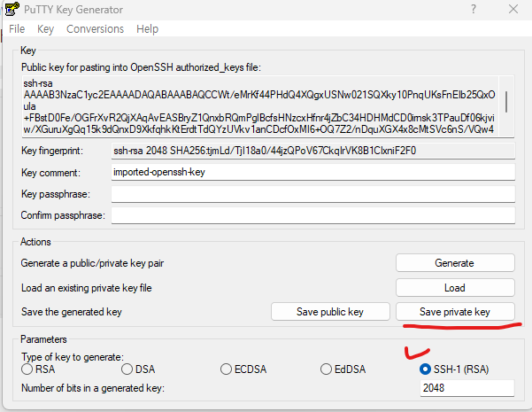532x412 pixels.
Task: Click the 'Key comment:' label
Action: (x=50, y=173)
